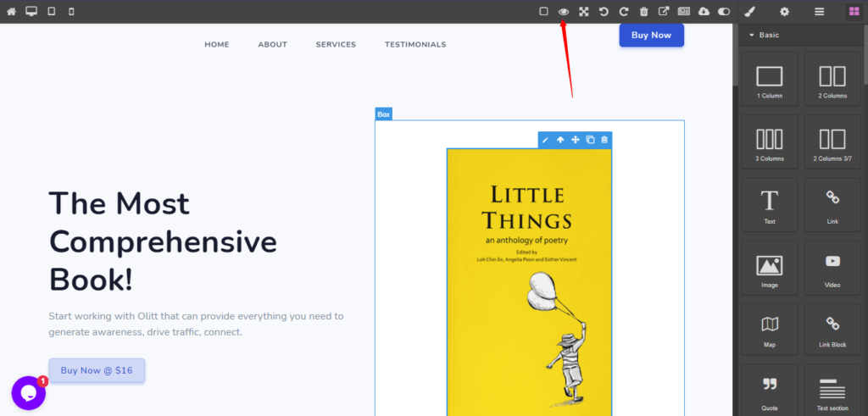Select the Text block
Screen dimensions: 868x416
click(x=769, y=206)
